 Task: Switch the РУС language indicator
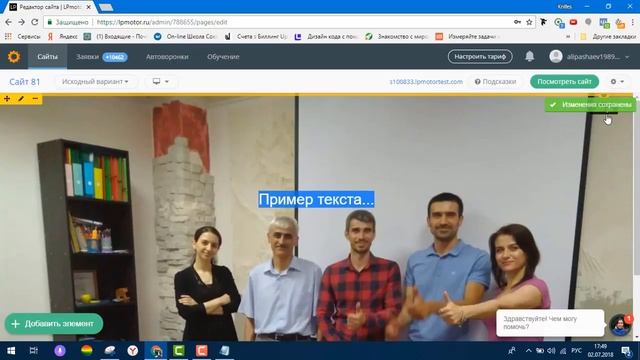coord(576,351)
